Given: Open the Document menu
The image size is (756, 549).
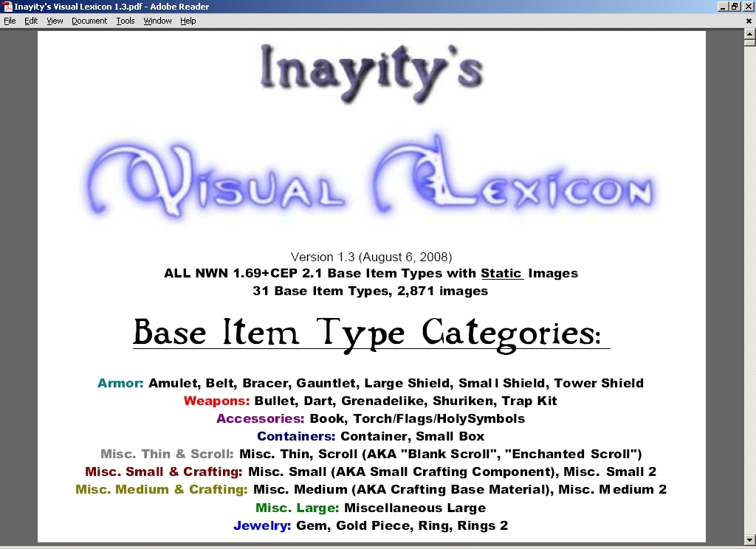Looking at the screenshot, I should tap(89, 21).
